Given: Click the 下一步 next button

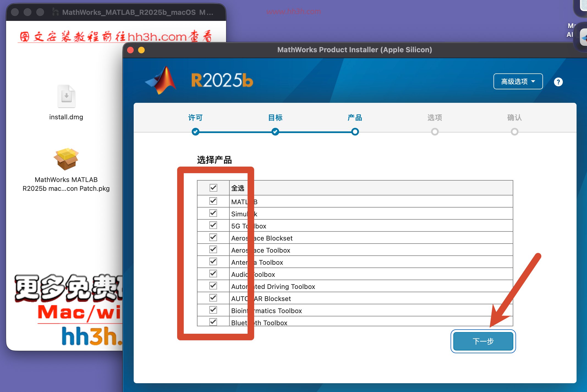Looking at the screenshot, I should (x=483, y=341).
